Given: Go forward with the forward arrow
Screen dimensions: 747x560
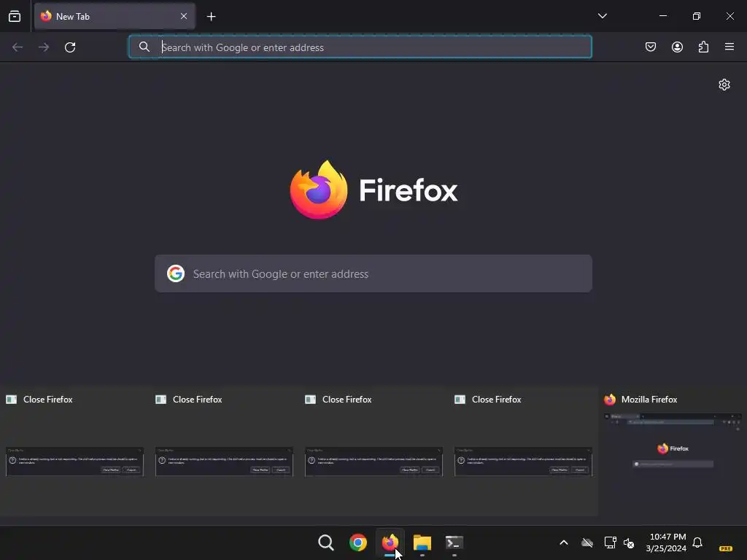Looking at the screenshot, I should [44, 47].
